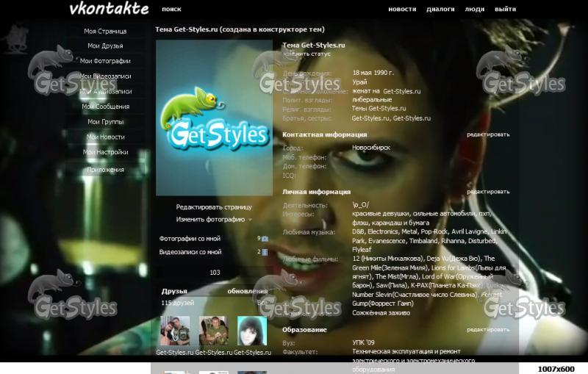The image size is (588, 374).
Task: Open диалоги in the top navigation
Action: 440,10
